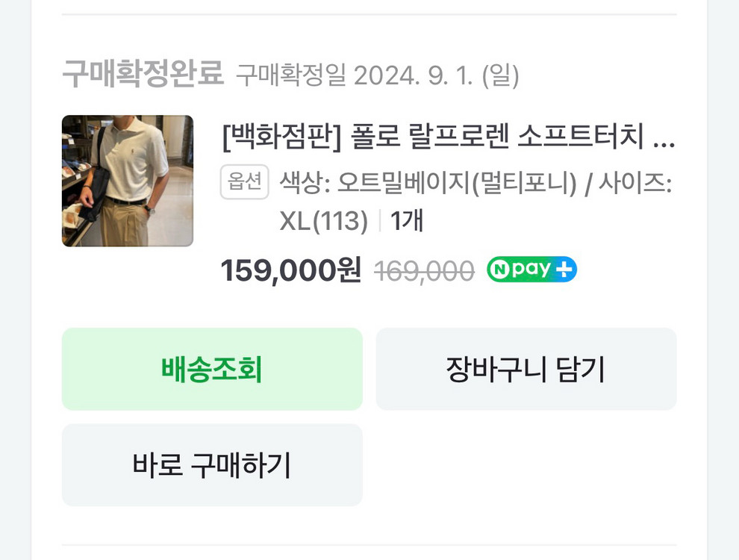The image size is (739, 560).
Task: Click the 옵션 option tag badge
Action: click(x=244, y=181)
